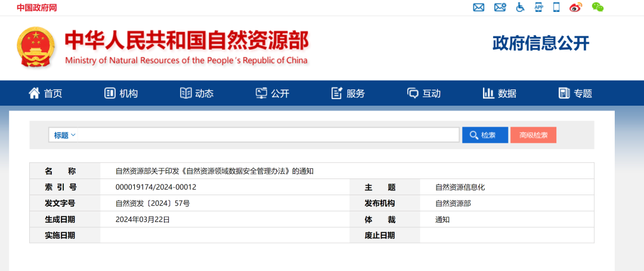Open the APP download icon
Screen dimensions: 644x271
[538, 7]
